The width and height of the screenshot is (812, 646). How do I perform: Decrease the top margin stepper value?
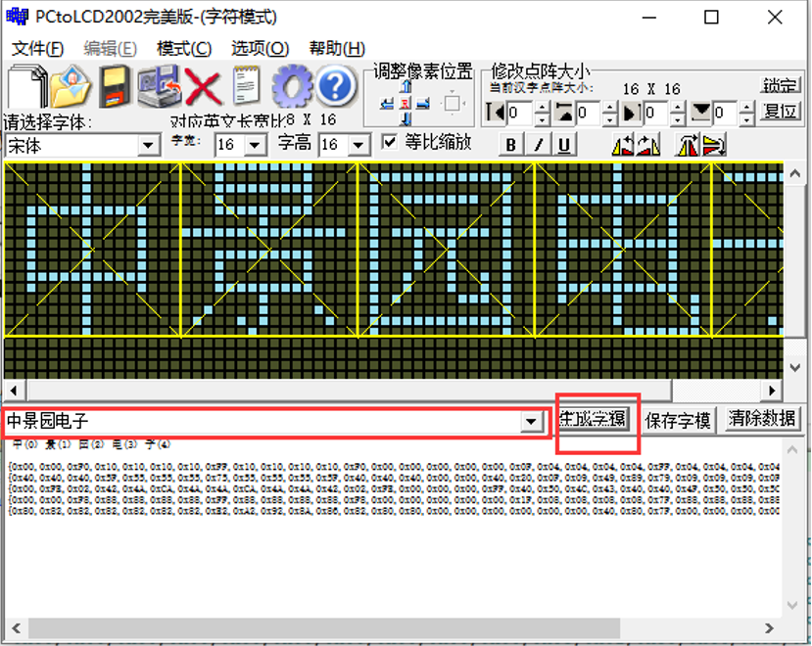click(x=610, y=119)
